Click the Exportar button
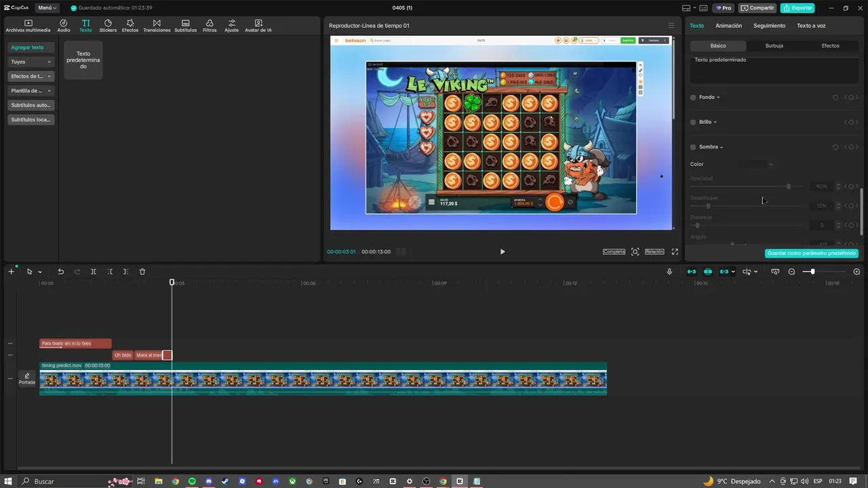The image size is (868, 488). pos(797,8)
